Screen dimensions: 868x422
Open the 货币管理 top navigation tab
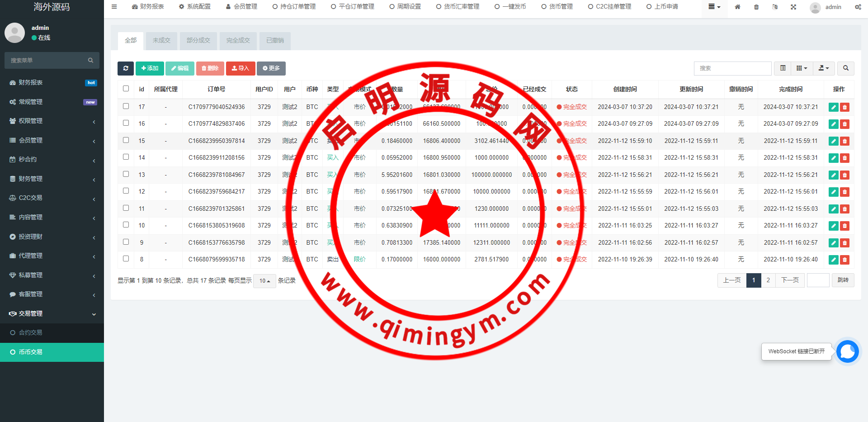(x=557, y=7)
